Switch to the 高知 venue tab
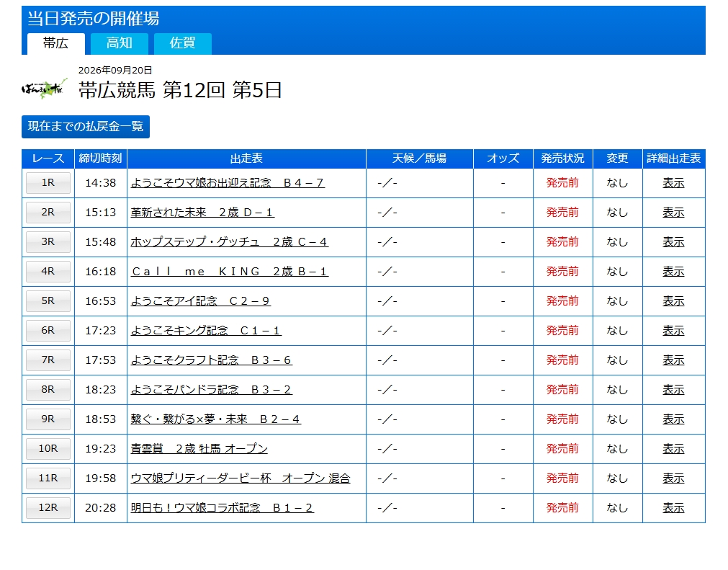Image resolution: width=728 pixels, height=570 pixels. coord(120,44)
